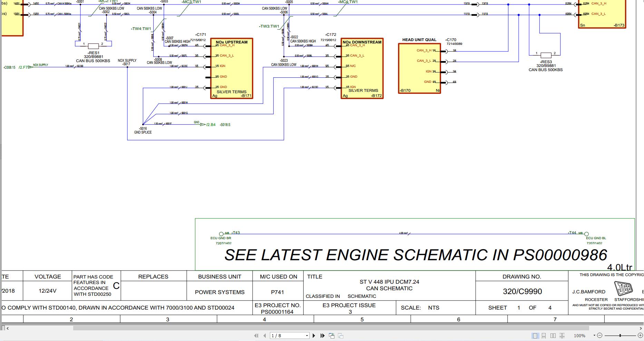Screen dimensions: 644x341
Task: Go to the previous page
Action: [x=265, y=335]
